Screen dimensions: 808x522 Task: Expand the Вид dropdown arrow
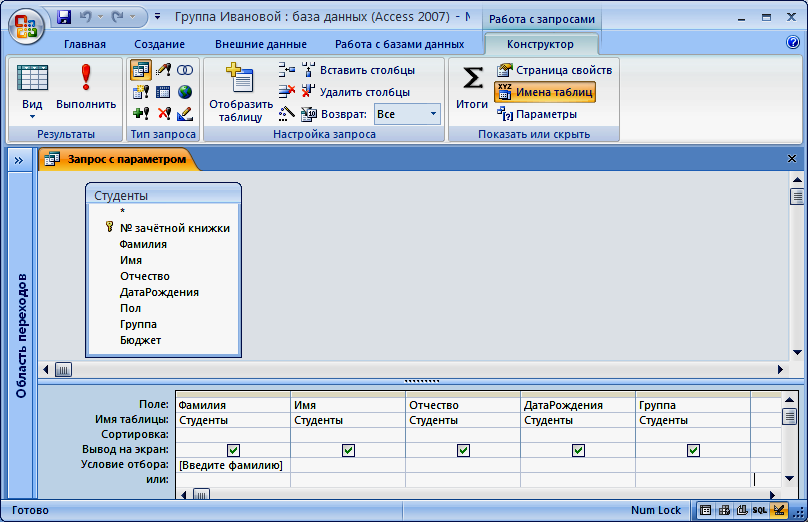click(x=32, y=117)
